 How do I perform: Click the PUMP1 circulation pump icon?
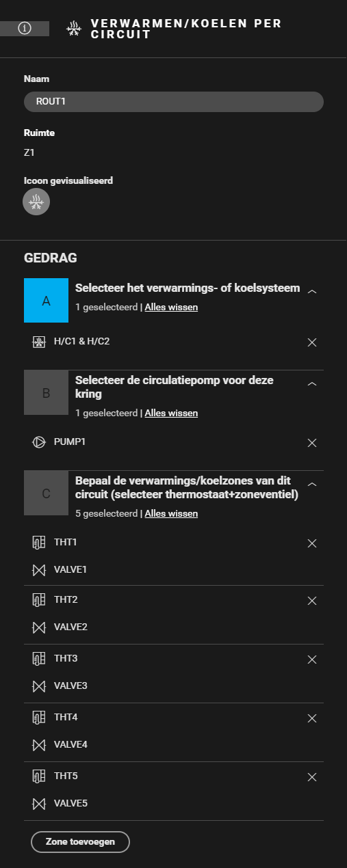click(x=38, y=442)
